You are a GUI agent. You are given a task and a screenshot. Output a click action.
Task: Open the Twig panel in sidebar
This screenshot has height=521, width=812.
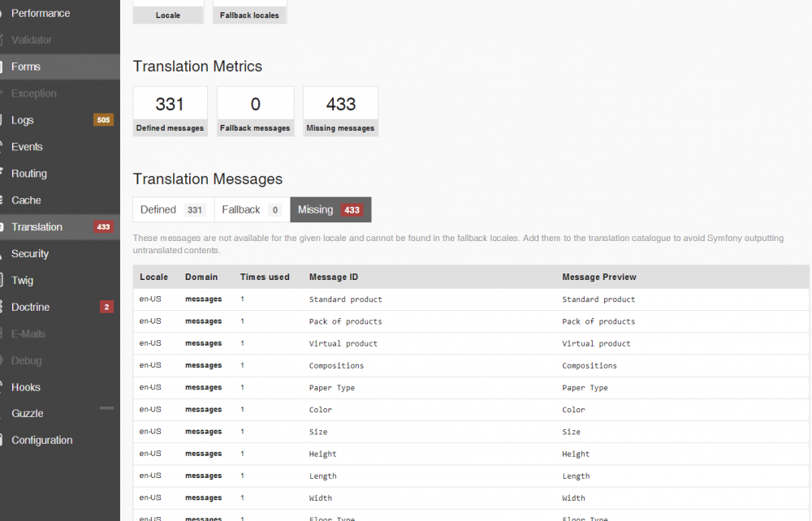click(x=59, y=281)
